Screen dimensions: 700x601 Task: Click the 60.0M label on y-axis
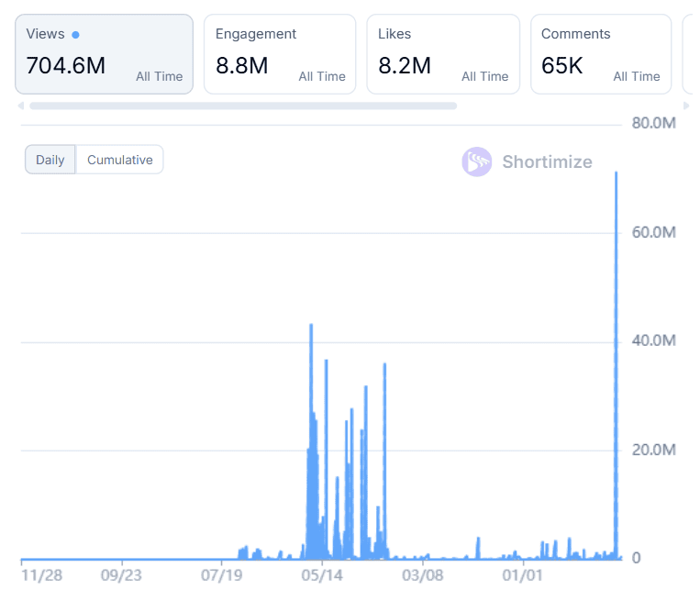pyautogui.click(x=654, y=232)
